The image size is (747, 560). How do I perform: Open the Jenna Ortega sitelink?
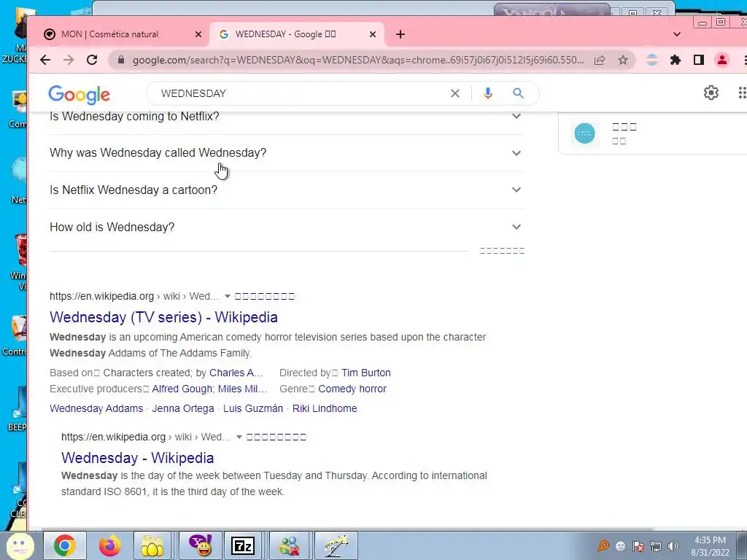click(x=183, y=408)
